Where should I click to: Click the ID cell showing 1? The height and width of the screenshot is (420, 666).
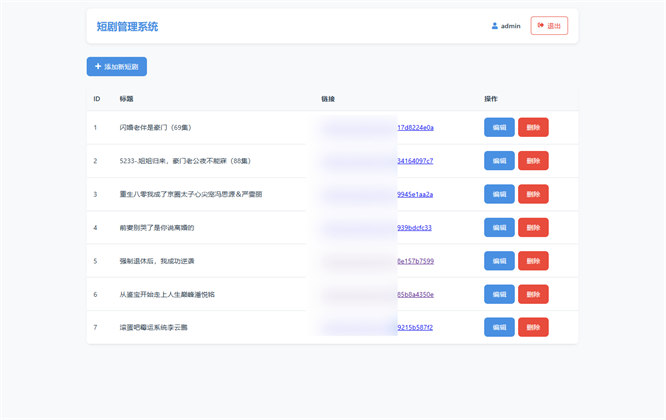pyautogui.click(x=95, y=127)
